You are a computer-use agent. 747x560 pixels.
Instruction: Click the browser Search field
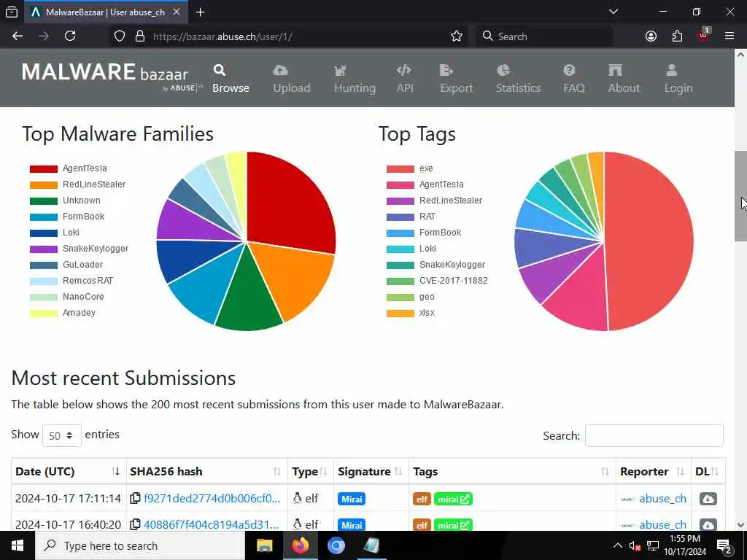click(x=544, y=36)
